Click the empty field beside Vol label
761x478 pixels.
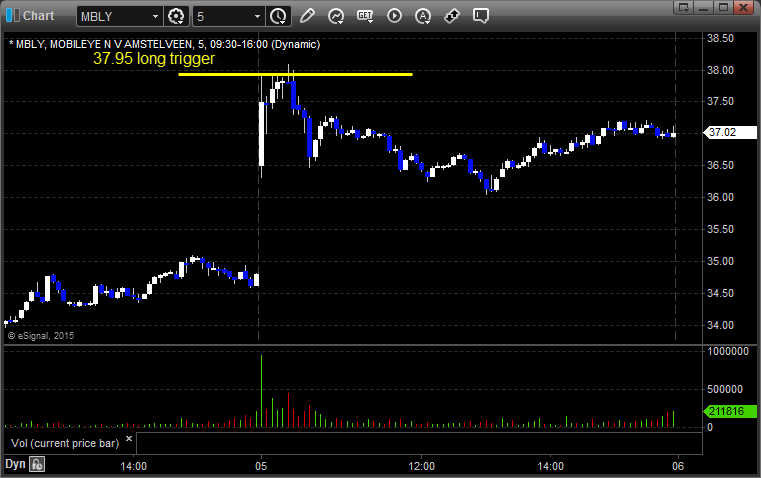click(419, 443)
